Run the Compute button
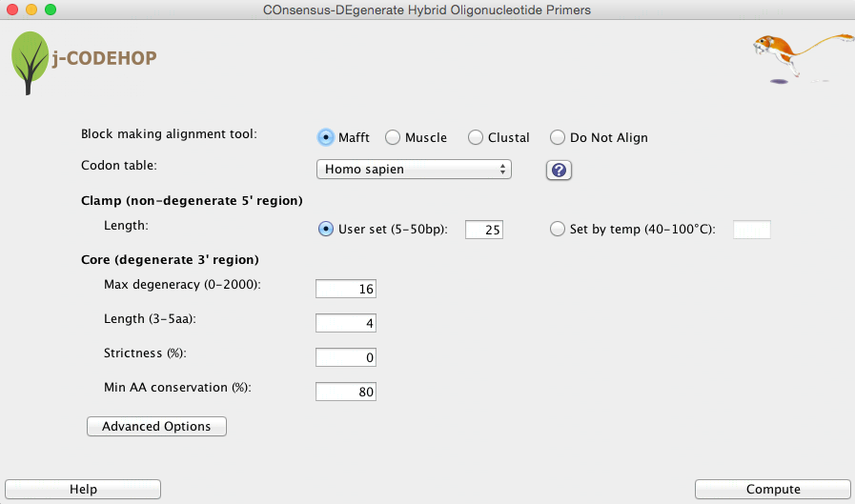The height and width of the screenshot is (504, 855). coord(773,489)
